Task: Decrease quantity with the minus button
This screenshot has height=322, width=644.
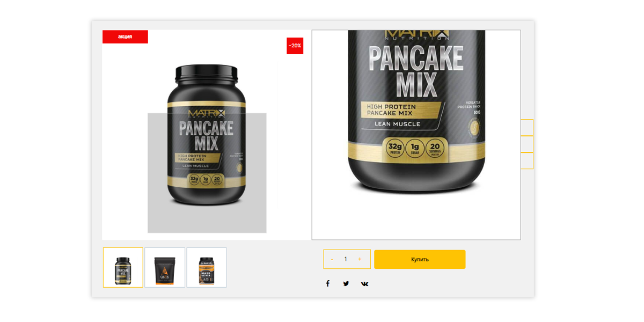Action: (x=332, y=259)
